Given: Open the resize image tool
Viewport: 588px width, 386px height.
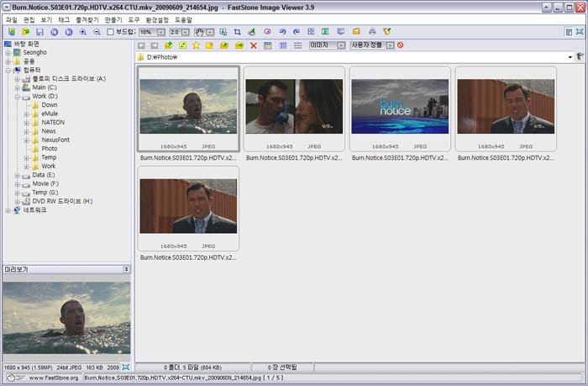Looking at the screenshot, I should [x=223, y=32].
